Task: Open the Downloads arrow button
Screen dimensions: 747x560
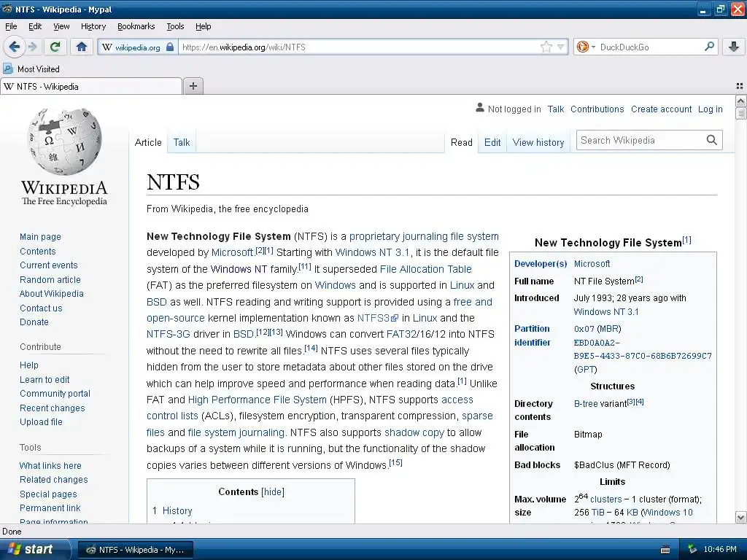Action: [x=734, y=47]
